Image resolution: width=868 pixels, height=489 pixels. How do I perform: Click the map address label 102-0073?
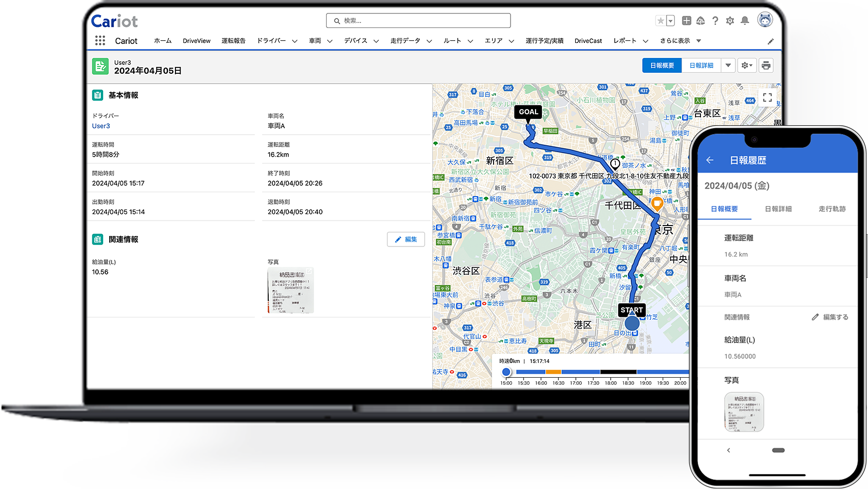click(x=609, y=176)
